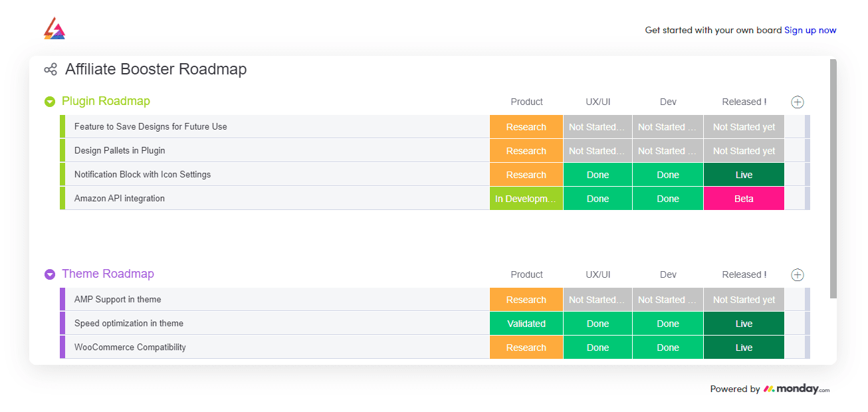Viewport: 868px width, 412px height.
Task: Open the Beta release status cell
Action: [744, 199]
